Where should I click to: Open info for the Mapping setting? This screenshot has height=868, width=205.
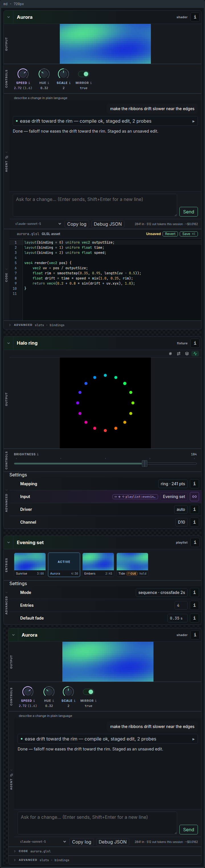click(x=194, y=484)
